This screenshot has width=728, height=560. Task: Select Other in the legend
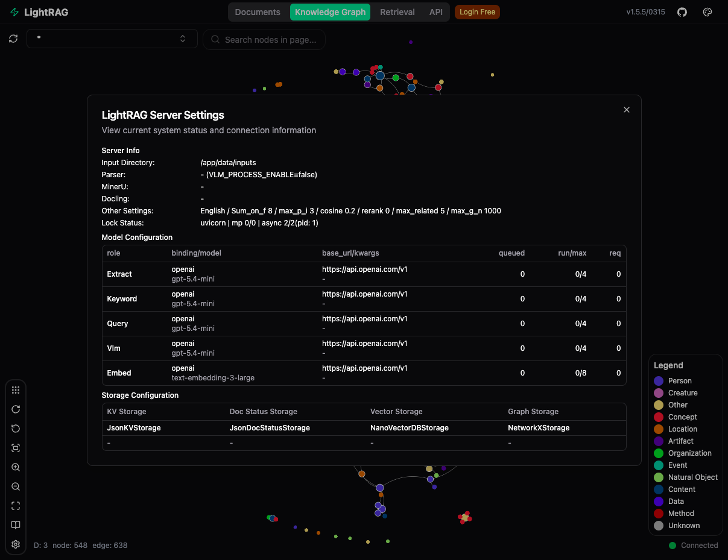tap(678, 405)
